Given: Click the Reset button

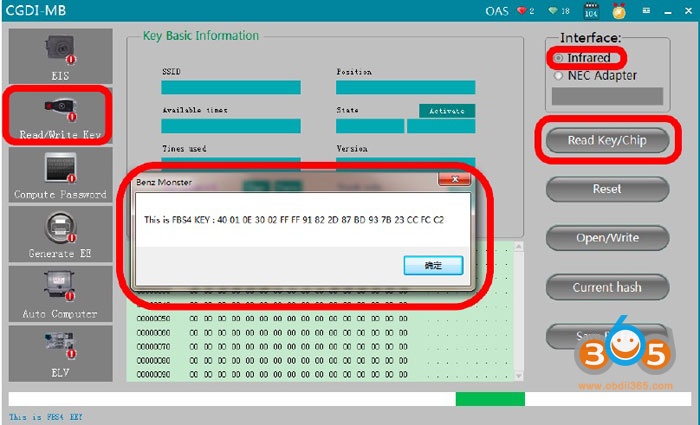Looking at the screenshot, I should coord(607,189).
